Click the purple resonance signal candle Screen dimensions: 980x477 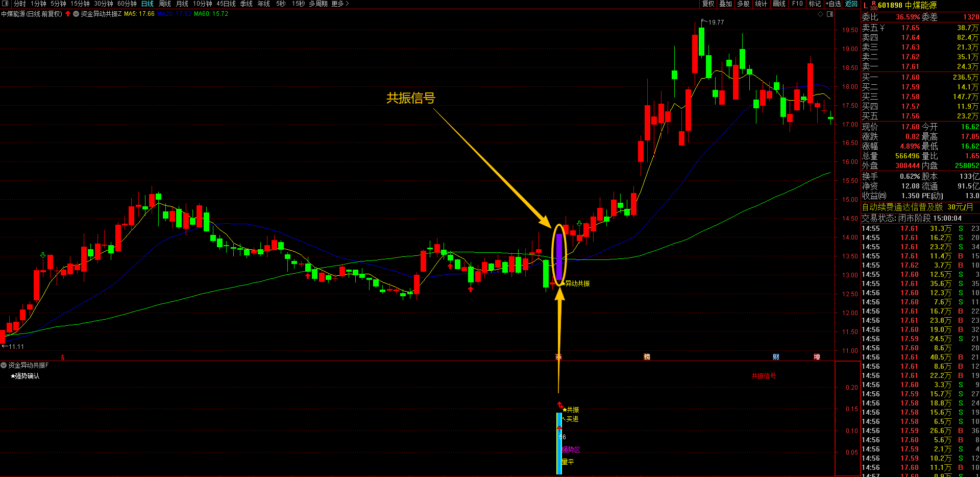coord(559,256)
